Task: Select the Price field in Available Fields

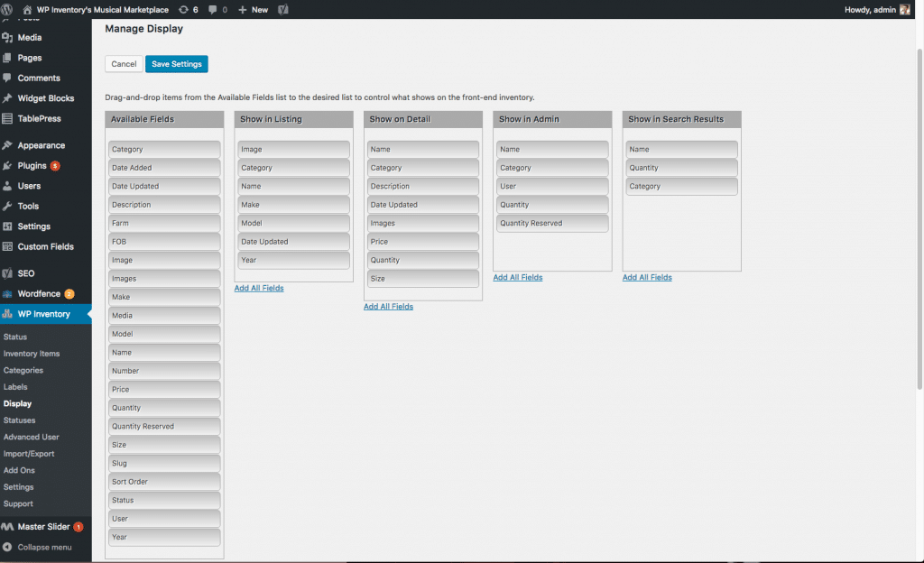Action: (x=164, y=389)
